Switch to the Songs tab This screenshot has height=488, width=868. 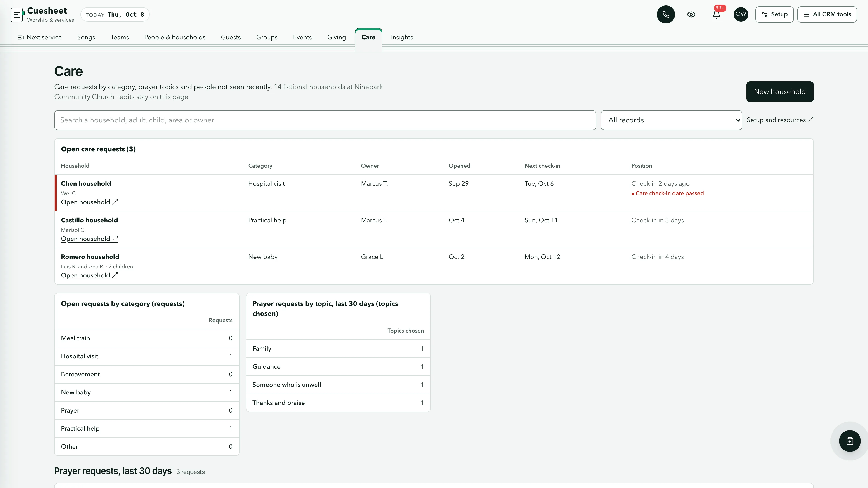[86, 37]
